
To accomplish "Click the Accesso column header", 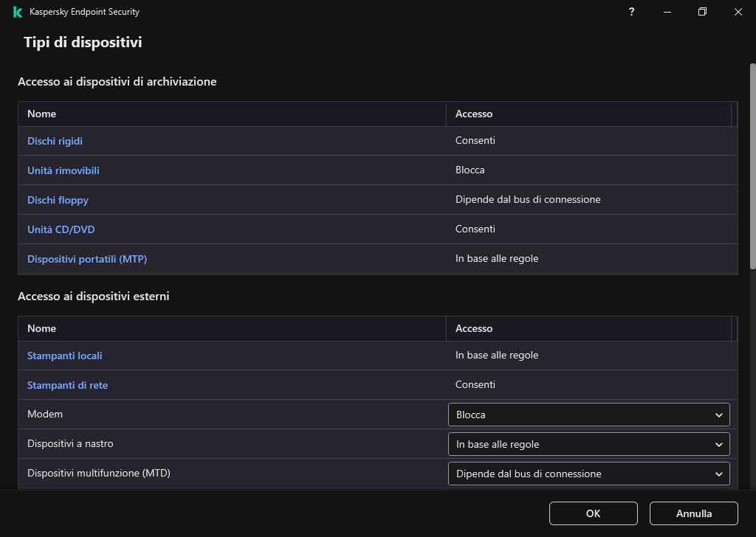I will pyautogui.click(x=474, y=114).
